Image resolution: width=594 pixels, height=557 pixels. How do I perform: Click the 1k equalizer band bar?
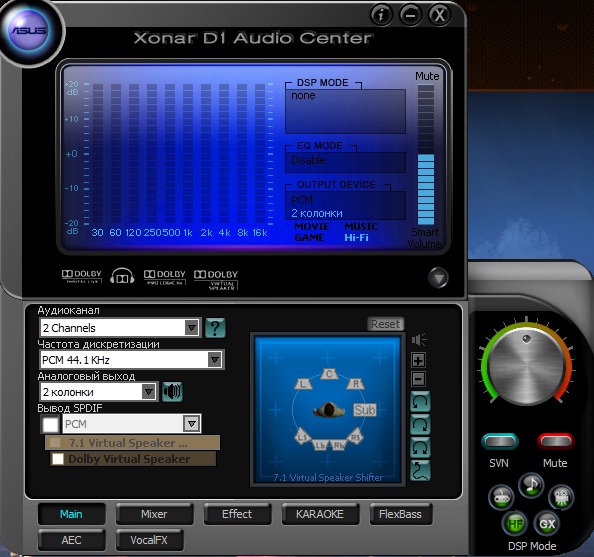coord(188,153)
